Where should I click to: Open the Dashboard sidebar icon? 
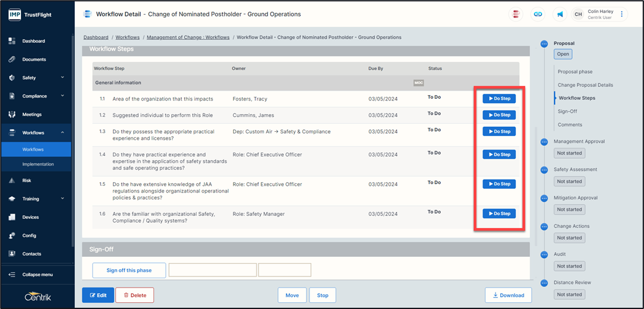pos(12,41)
